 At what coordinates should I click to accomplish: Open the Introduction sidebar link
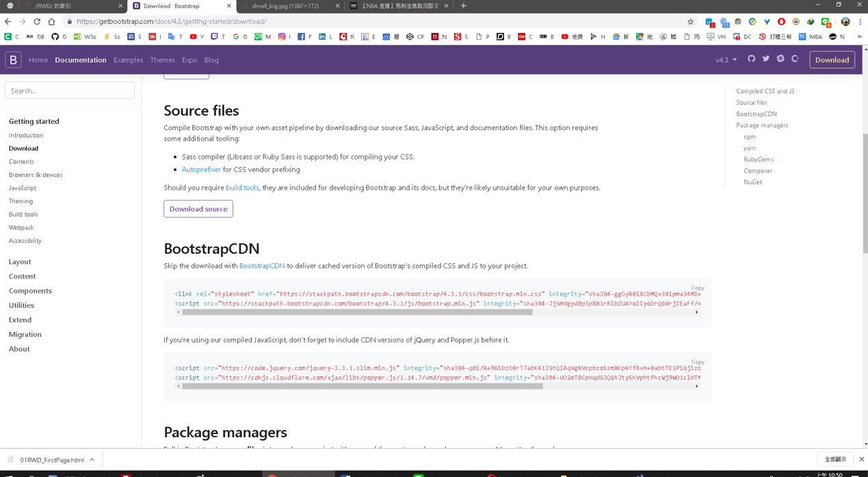point(26,136)
